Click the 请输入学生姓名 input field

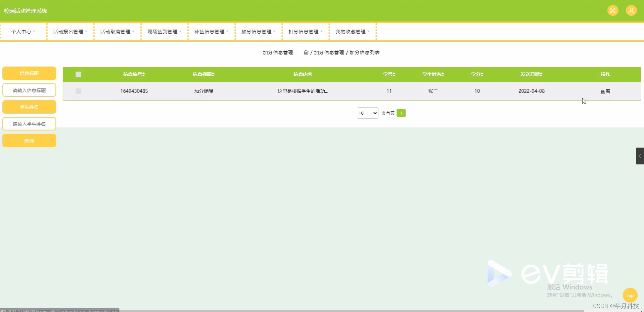[x=29, y=124]
